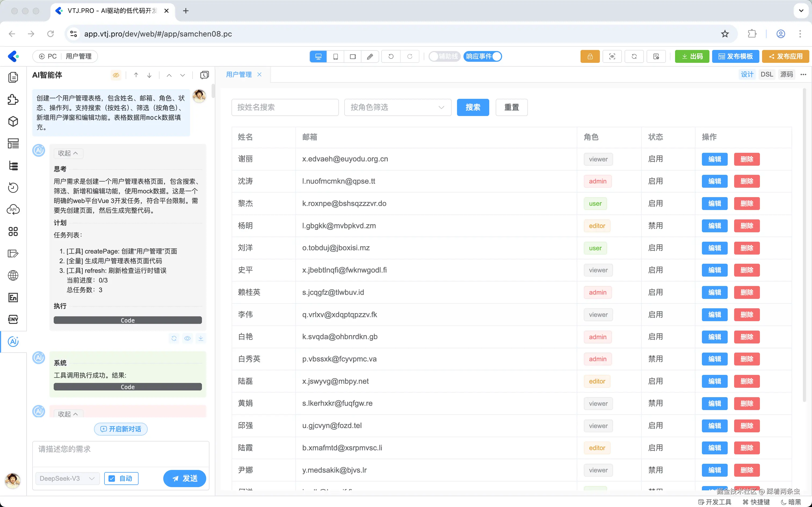Open the API cloud sidebar icon
This screenshot has height=507, width=812.
(13, 209)
